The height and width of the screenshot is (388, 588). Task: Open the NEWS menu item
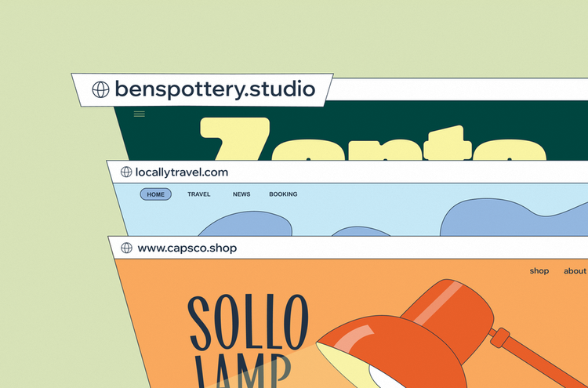[x=241, y=194]
